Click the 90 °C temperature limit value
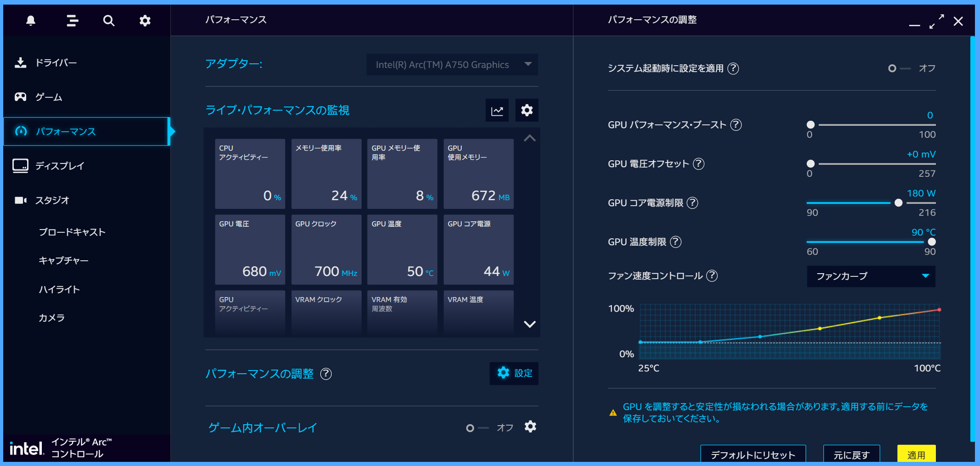Screen dimensions: 980x466 923,232
